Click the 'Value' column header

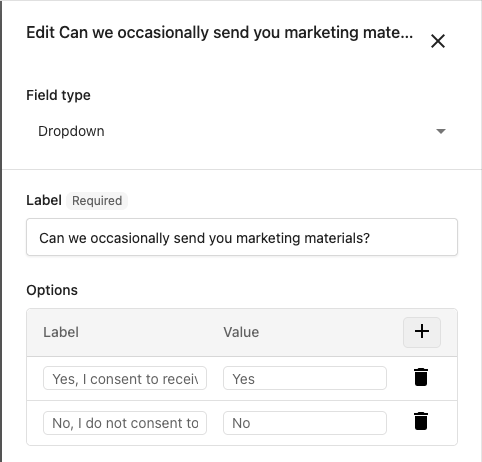[241, 332]
